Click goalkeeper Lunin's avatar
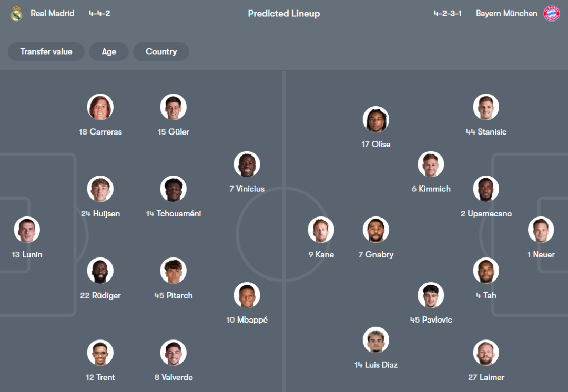 [x=27, y=230]
